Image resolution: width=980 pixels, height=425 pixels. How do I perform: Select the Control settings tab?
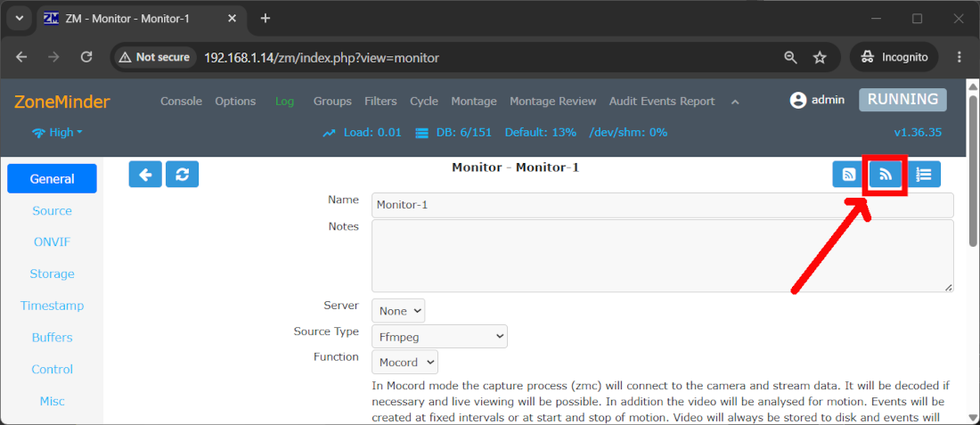52,370
